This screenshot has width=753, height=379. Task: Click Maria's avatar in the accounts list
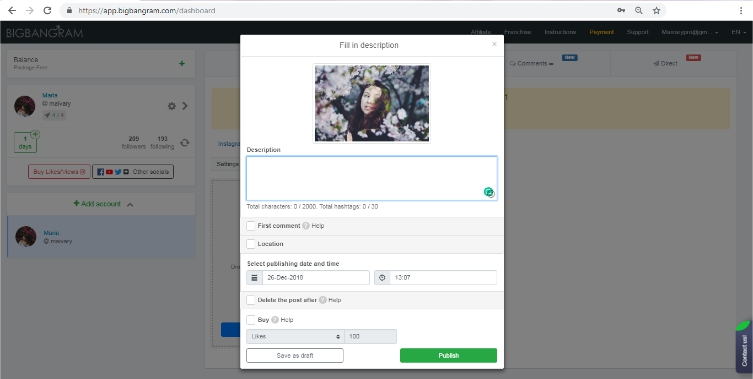pos(25,236)
